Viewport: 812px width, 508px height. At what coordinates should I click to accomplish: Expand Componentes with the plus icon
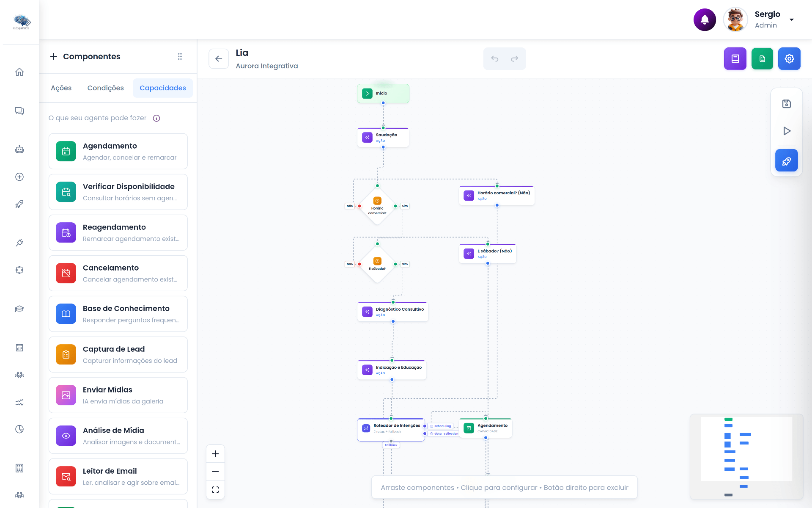tap(54, 56)
